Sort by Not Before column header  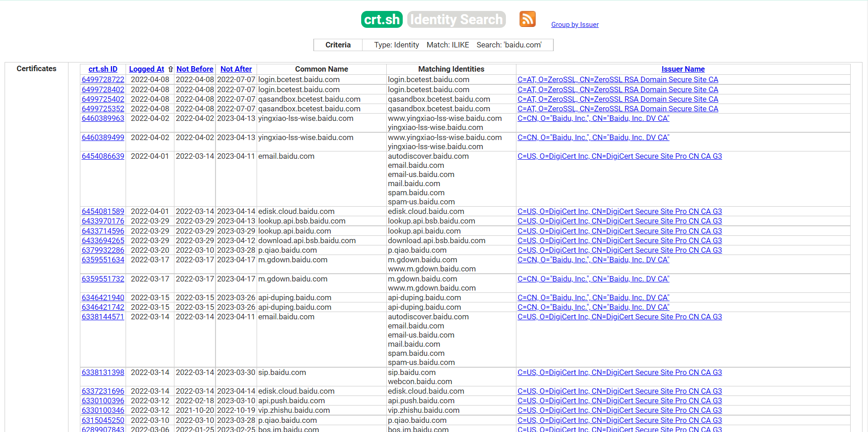195,69
